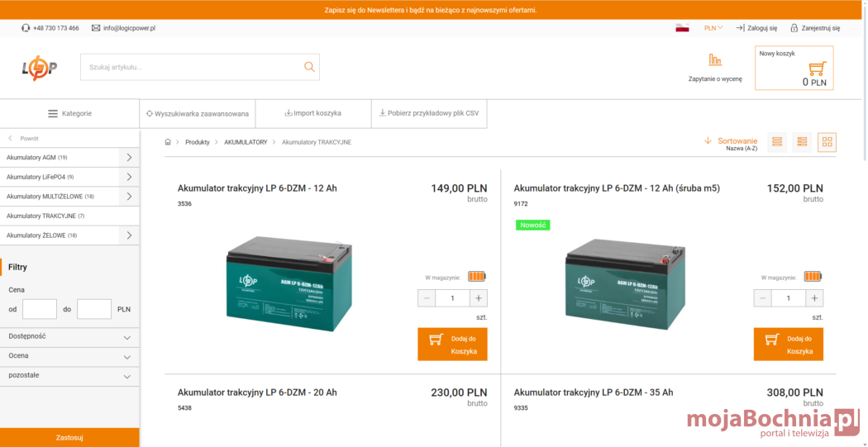Increase quantity for the śruba m5 battery

[815, 298]
